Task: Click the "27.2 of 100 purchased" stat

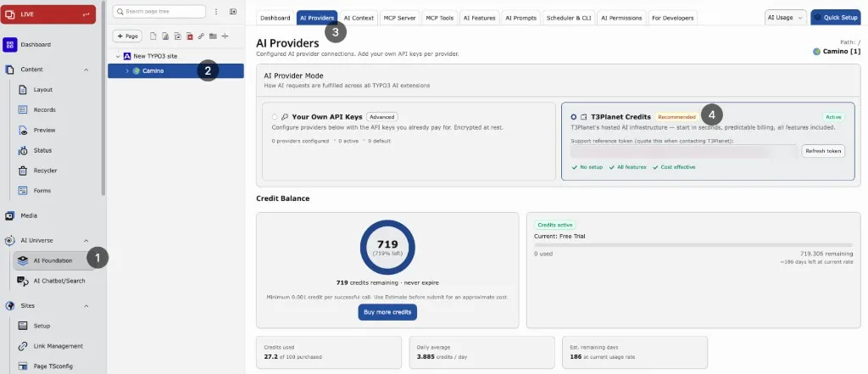Action: [292, 357]
